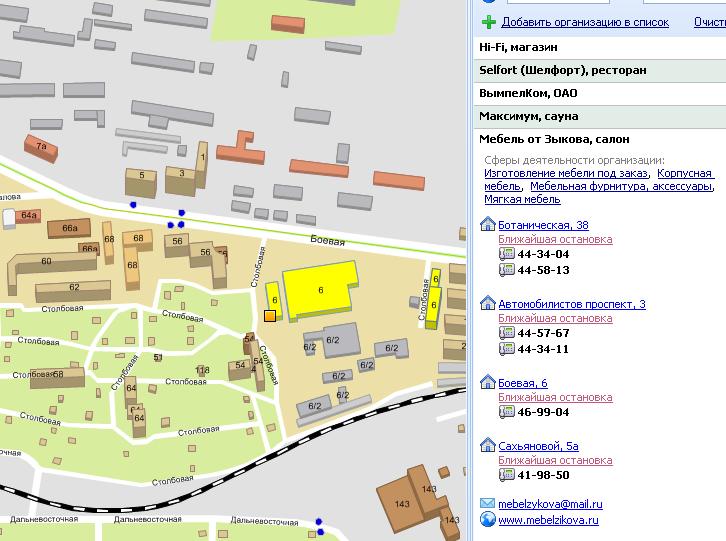Click the orange square marker on the map
Screen dimensions: 726x541
[x=269, y=316]
